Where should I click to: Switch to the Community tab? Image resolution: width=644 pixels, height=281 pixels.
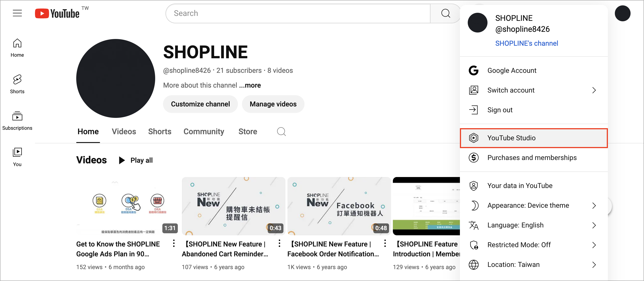pos(204,131)
